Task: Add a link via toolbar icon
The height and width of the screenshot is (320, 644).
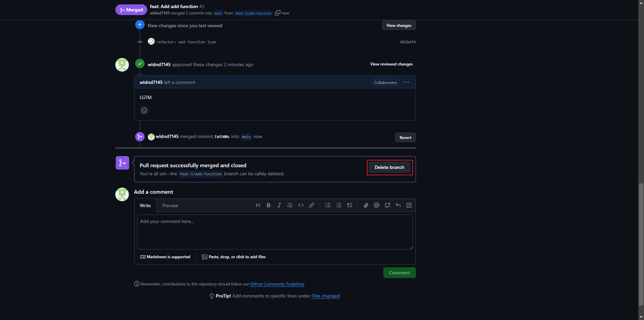Action: [312, 205]
